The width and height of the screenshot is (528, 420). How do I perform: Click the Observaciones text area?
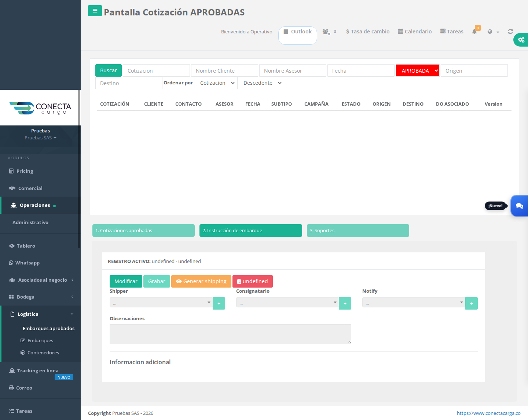pyautogui.click(x=230, y=334)
